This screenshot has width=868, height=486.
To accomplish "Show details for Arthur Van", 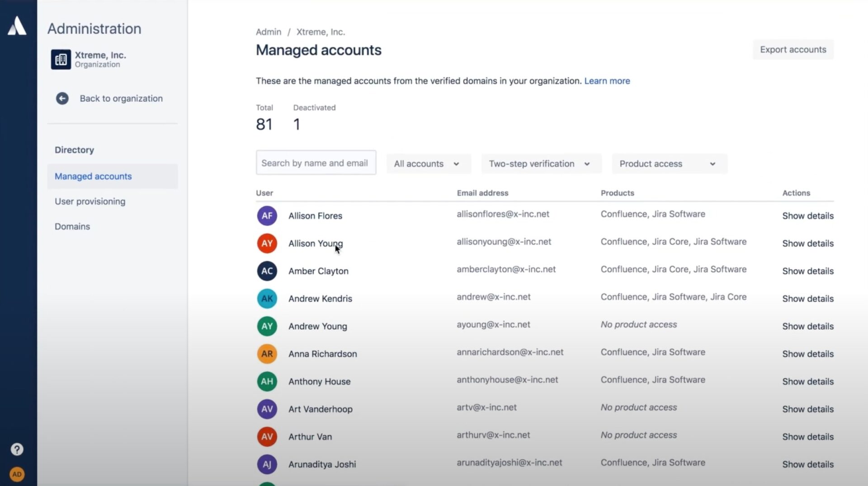I will pos(808,437).
